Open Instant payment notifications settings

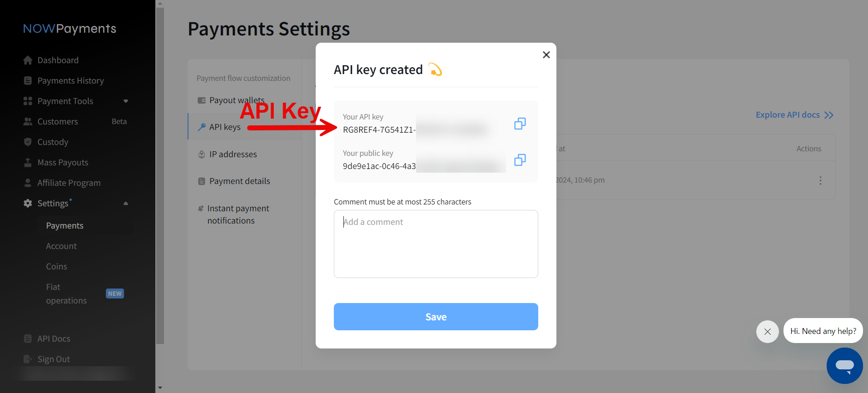[x=238, y=214]
